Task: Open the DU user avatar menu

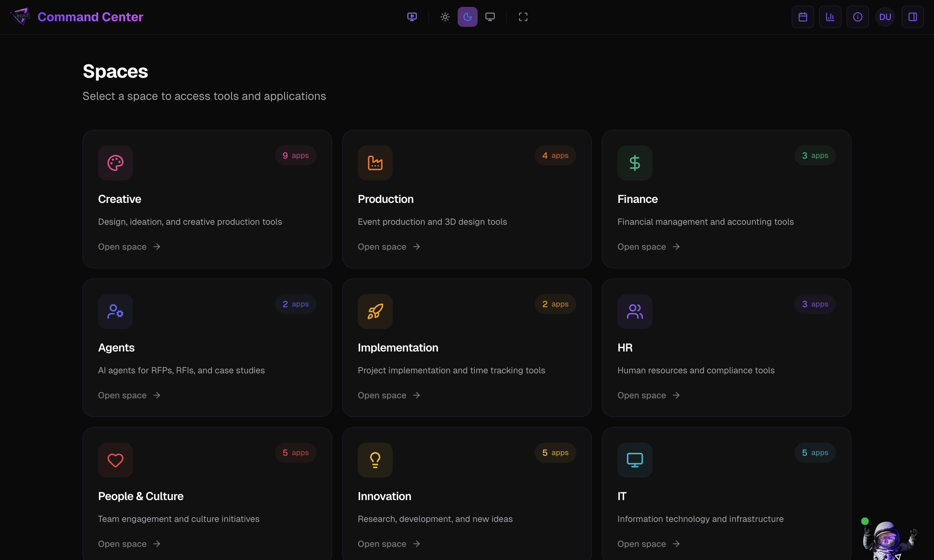Action: coord(885,17)
